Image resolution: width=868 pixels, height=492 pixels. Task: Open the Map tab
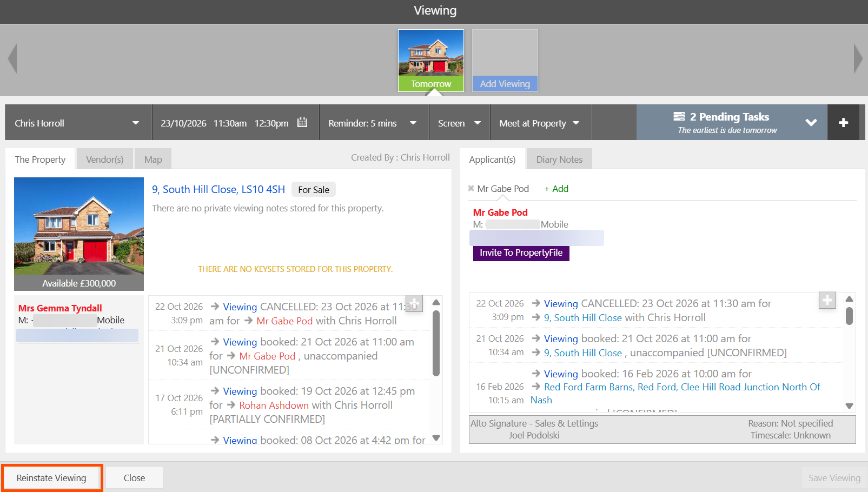coord(153,159)
